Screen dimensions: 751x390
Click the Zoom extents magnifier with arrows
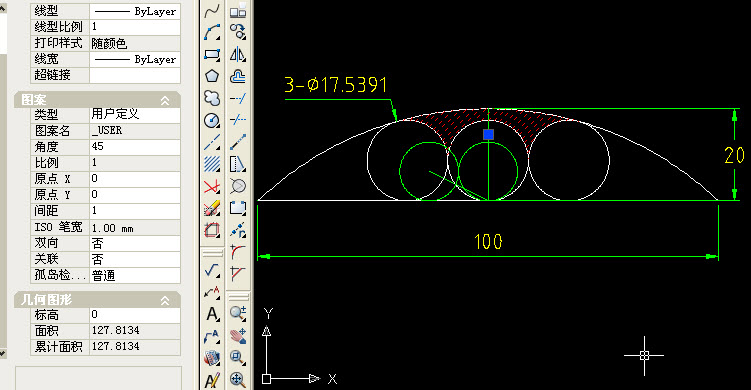click(238, 379)
